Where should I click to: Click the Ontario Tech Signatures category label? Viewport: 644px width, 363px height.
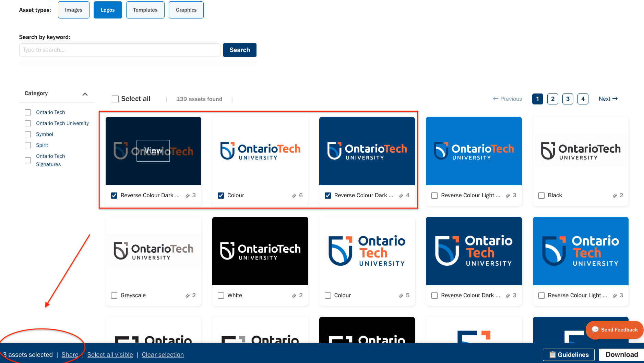[50, 160]
